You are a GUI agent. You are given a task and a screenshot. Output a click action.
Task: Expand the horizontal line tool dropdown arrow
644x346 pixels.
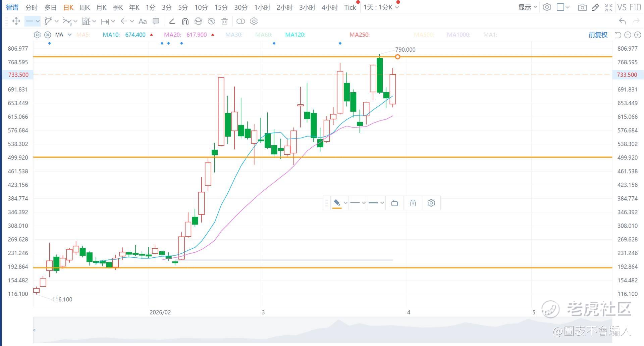(38, 21)
